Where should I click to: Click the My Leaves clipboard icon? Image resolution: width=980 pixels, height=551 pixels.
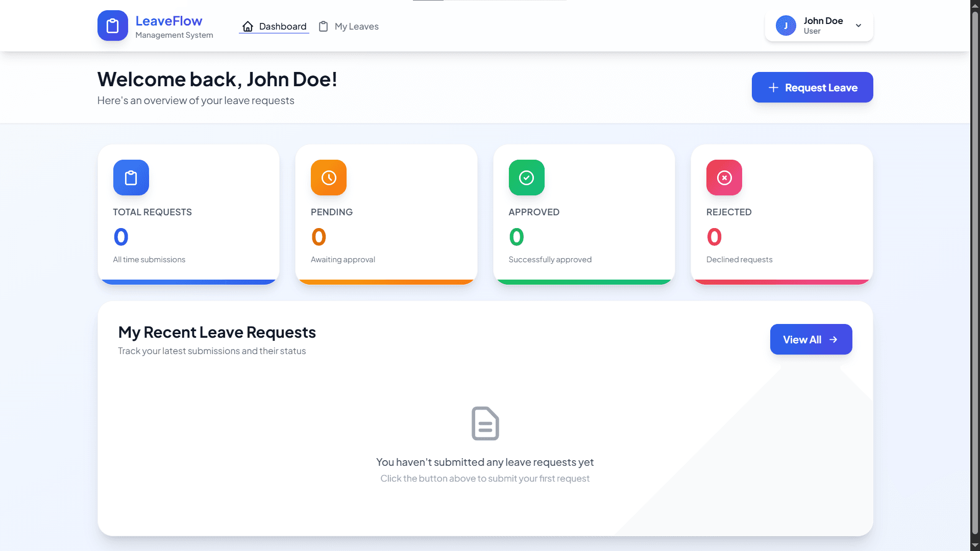(x=323, y=27)
